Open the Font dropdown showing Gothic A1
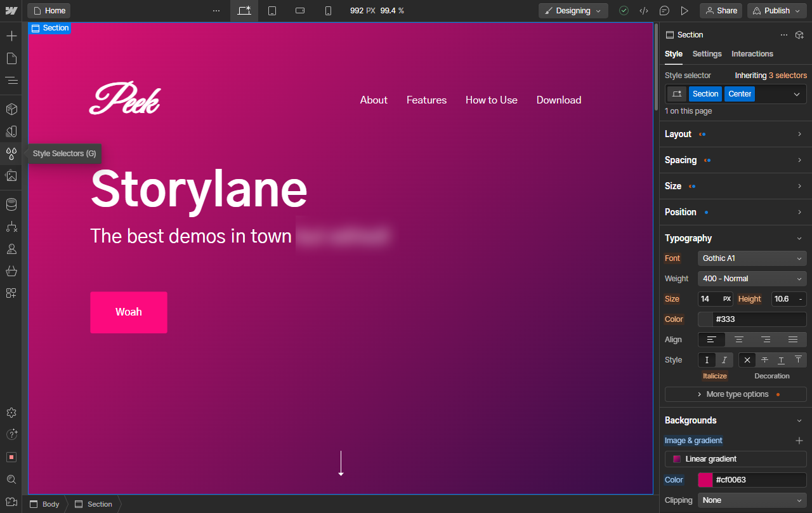 tap(752, 258)
